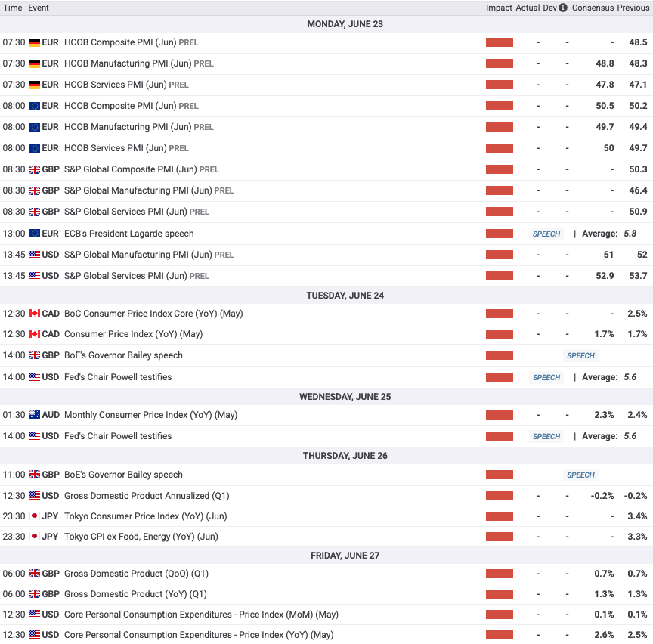Click US flag beside Gross Domestic Product Annualized
This screenshot has height=644, width=653.
coord(35,496)
